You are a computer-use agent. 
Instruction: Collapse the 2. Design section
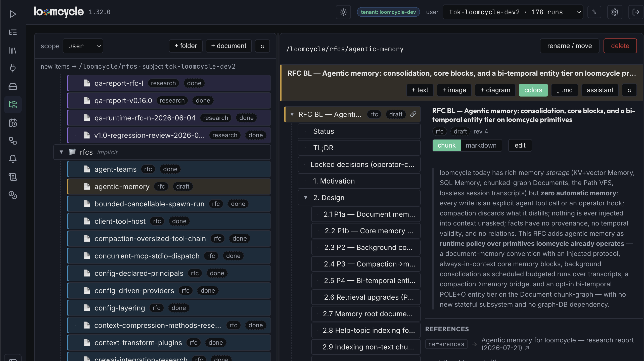[306, 198]
